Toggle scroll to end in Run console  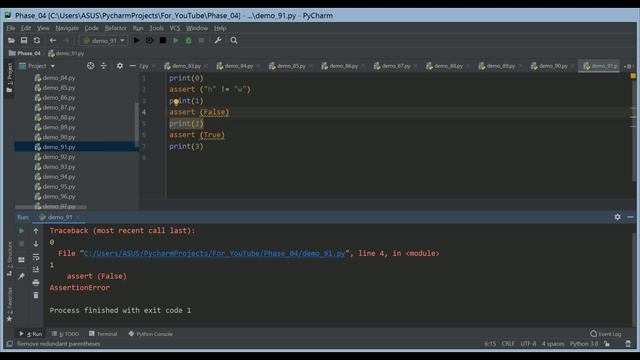click(36, 269)
